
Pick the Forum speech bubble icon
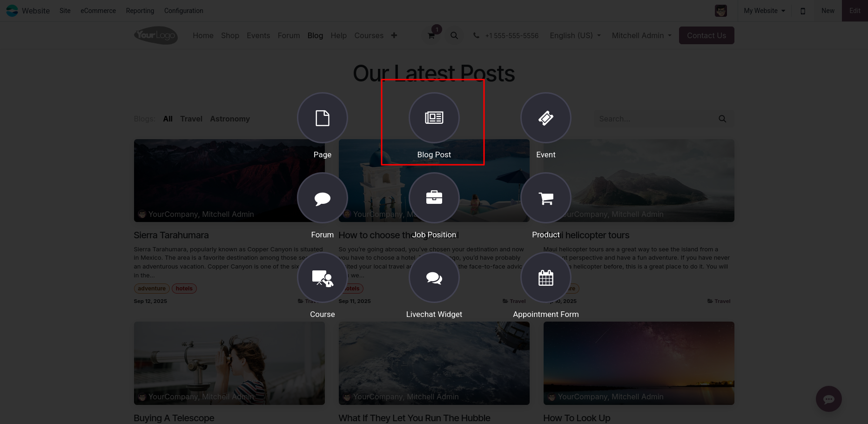click(x=322, y=198)
